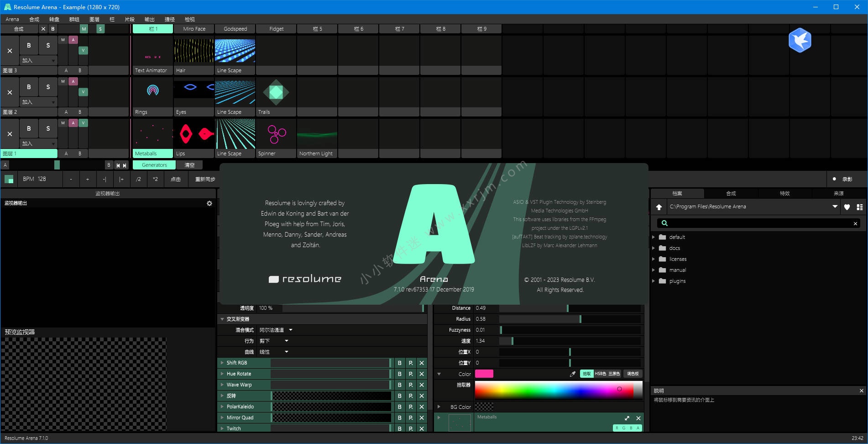Bypass the Shift RGB effect
This screenshot has width=868, height=444.
400,363
